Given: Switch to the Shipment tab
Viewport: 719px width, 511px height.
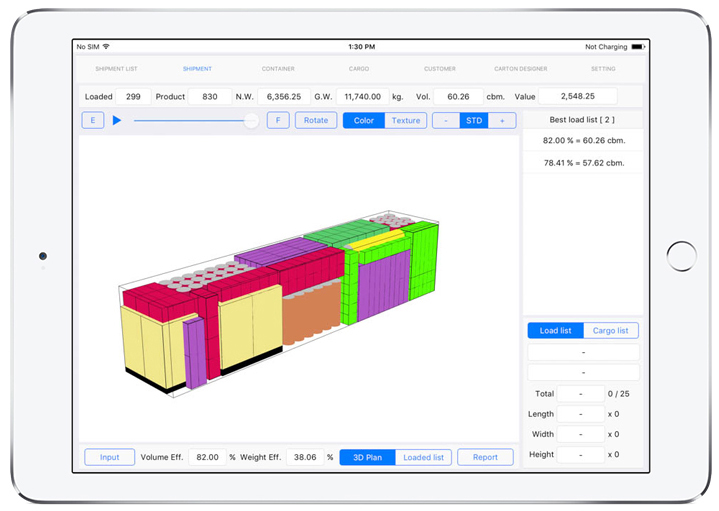Looking at the screenshot, I should coord(197,69).
